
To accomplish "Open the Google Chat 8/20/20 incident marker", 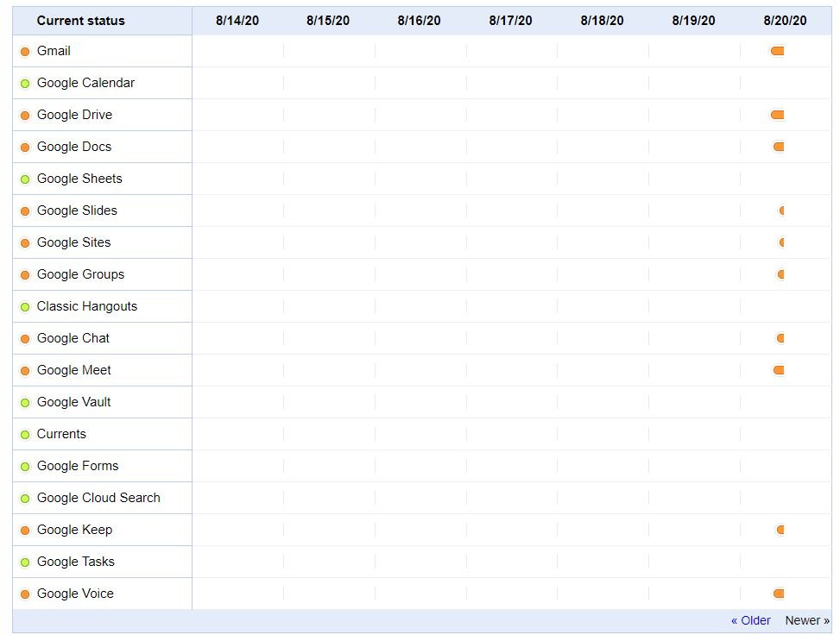I will click(780, 338).
